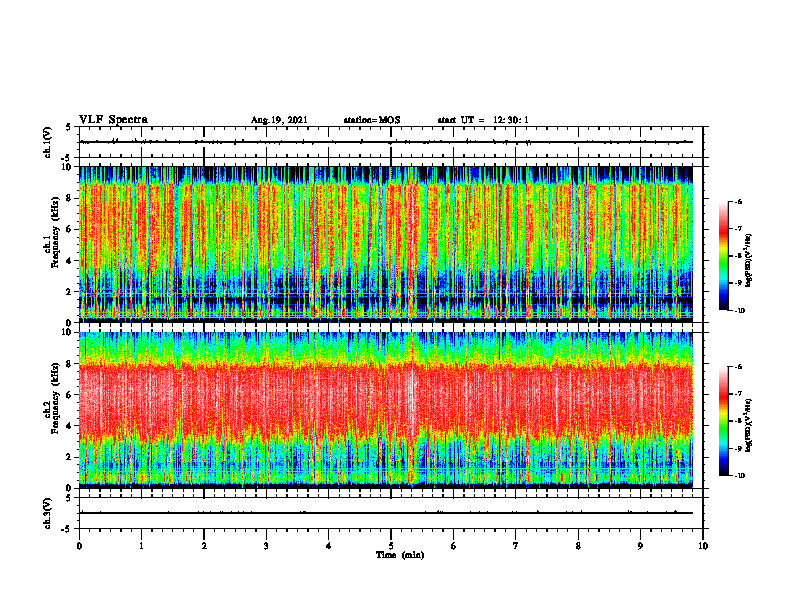Click the time axis tick label "4"
The height and width of the screenshot is (612, 792).
coord(329,546)
